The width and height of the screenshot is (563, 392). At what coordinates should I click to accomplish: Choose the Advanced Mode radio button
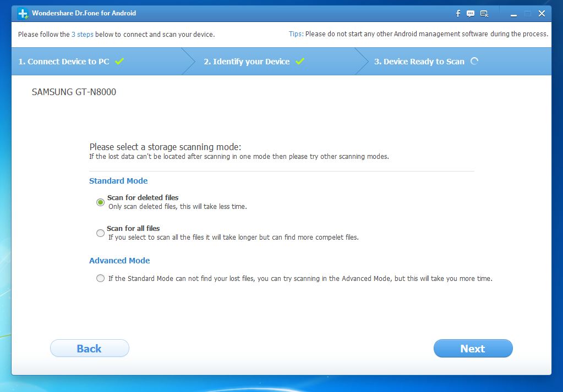click(x=101, y=278)
